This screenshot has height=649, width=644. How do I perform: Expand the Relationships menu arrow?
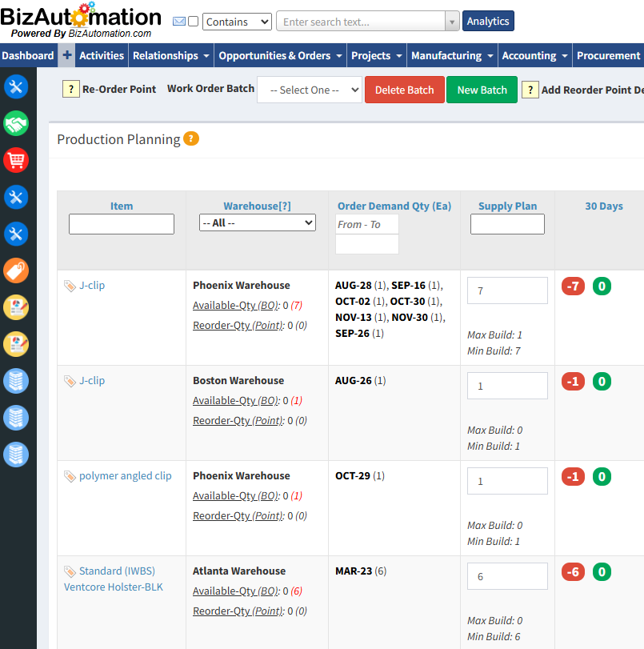pos(206,55)
